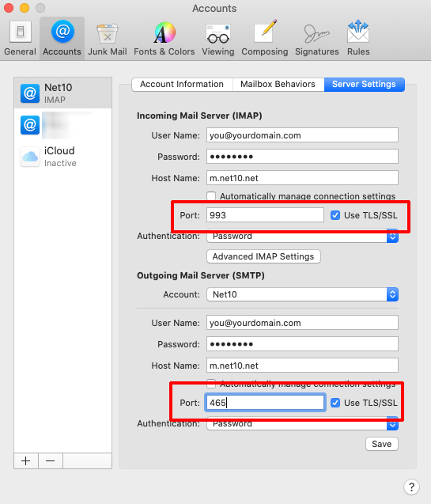The image size is (431, 504).
Task: Open Fonts & Colors preferences
Action: [164, 38]
